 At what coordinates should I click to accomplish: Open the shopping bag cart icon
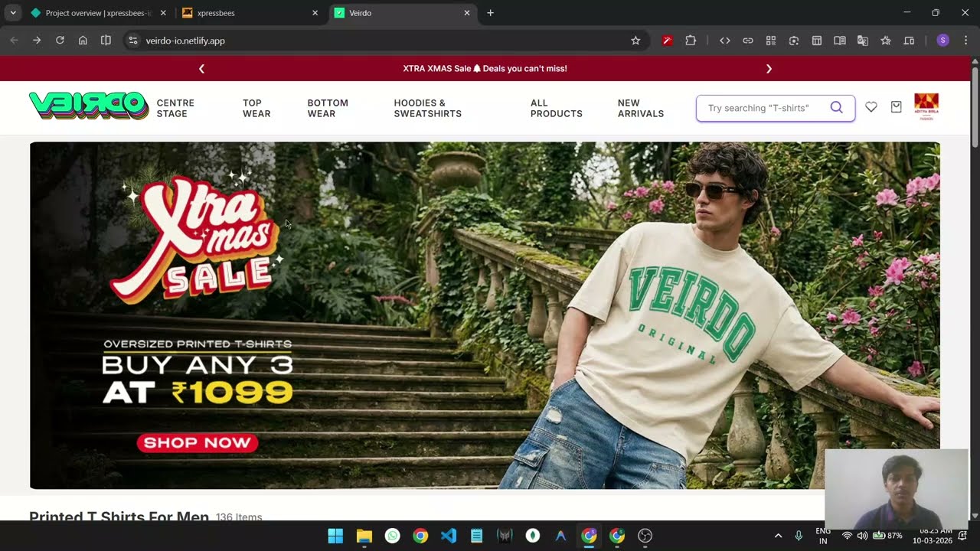[897, 108]
